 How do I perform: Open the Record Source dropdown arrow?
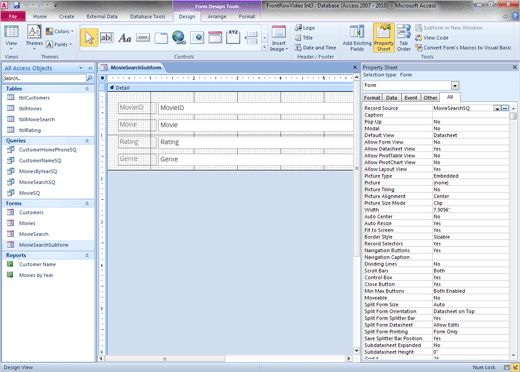point(497,108)
